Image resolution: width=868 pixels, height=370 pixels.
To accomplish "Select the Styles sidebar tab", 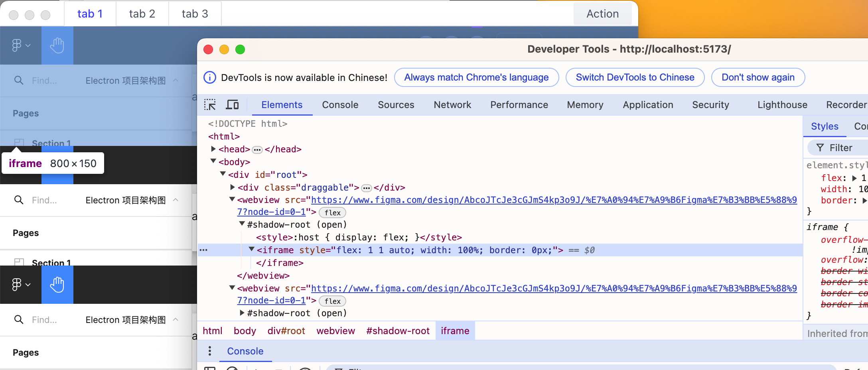I will pos(825,126).
